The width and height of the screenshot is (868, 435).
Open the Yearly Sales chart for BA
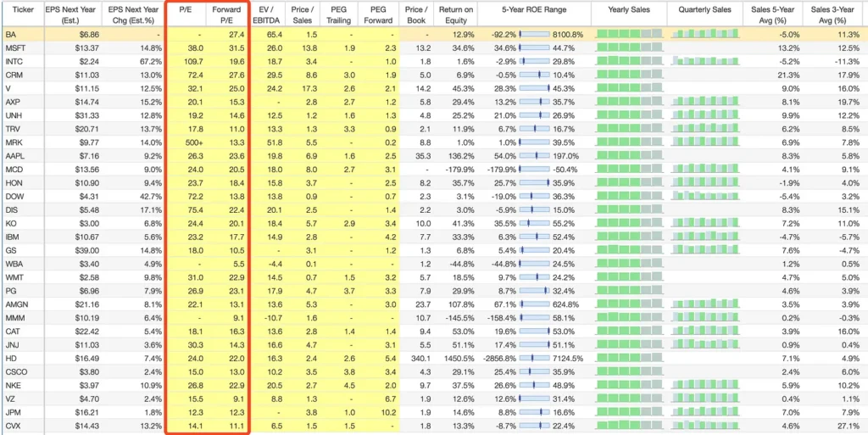point(630,34)
